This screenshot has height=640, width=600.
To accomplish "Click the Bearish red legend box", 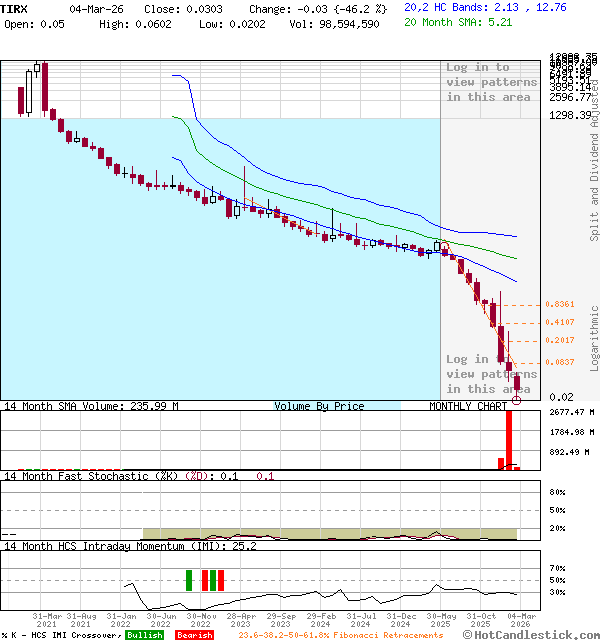I will point(194,635).
